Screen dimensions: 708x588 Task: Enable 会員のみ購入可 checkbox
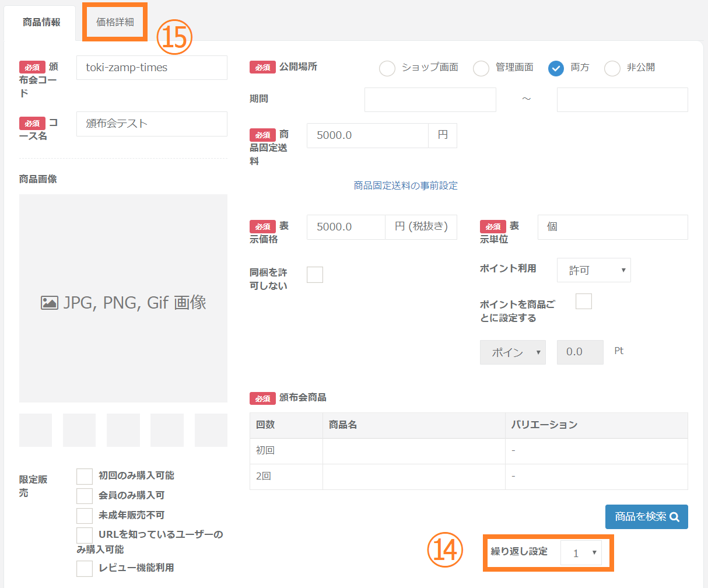(85, 496)
